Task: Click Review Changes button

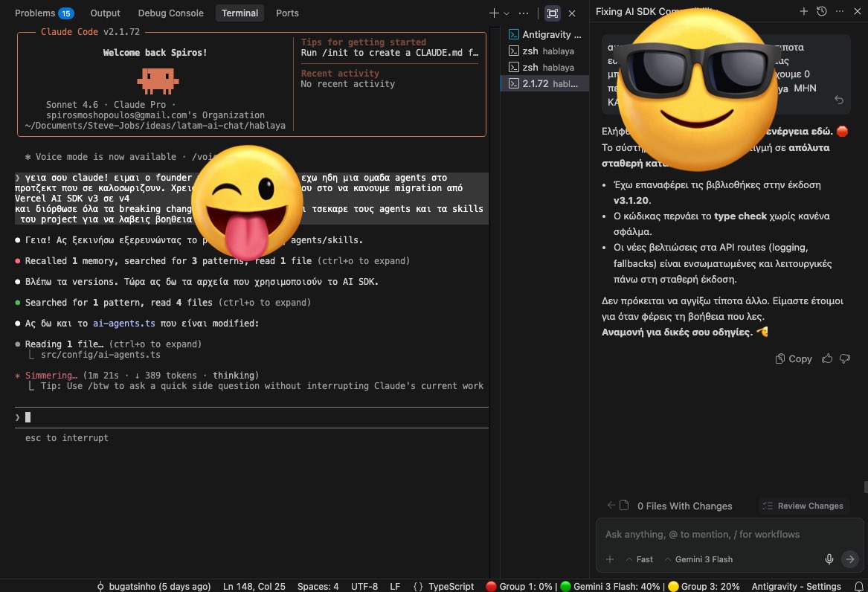Action: pyautogui.click(x=803, y=506)
